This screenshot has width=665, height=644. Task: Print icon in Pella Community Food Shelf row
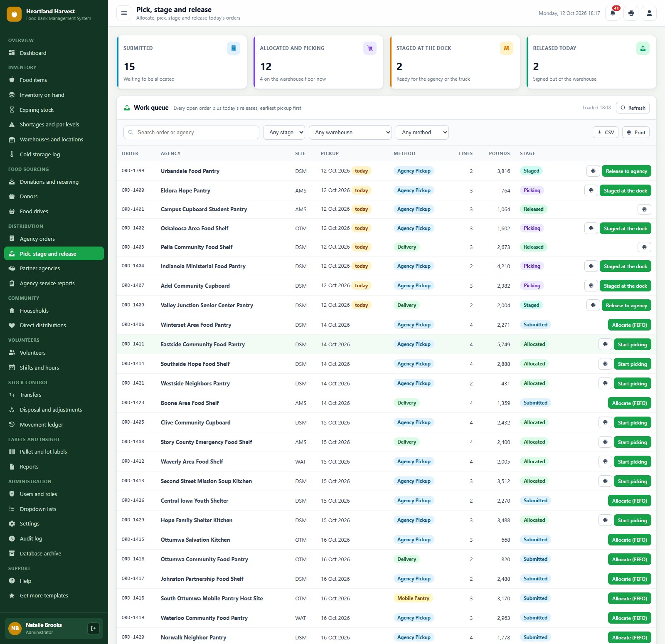644,247
